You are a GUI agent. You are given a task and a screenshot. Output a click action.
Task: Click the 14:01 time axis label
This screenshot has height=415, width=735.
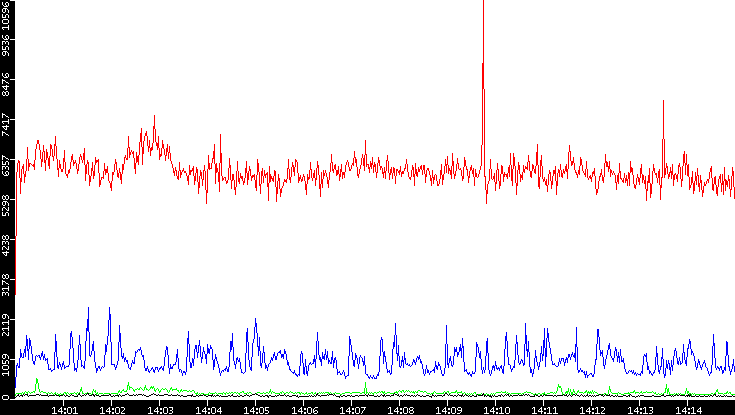tap(63, 410)
